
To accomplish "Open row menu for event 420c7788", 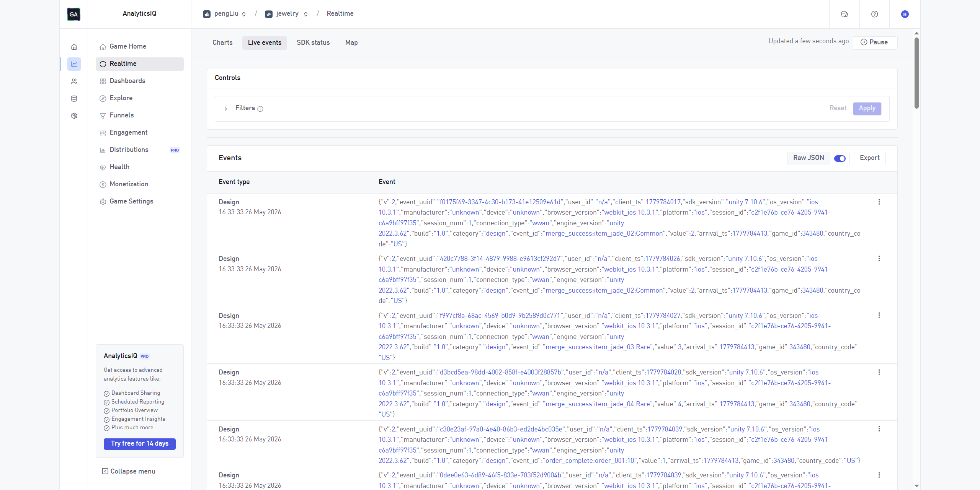I will point(879,259).
